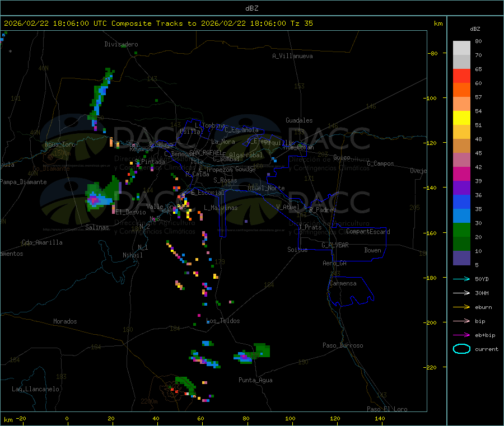
Task: Click the 'Pampa_Diamante' label
Action: pyautogui.click(x=23, y=182)
